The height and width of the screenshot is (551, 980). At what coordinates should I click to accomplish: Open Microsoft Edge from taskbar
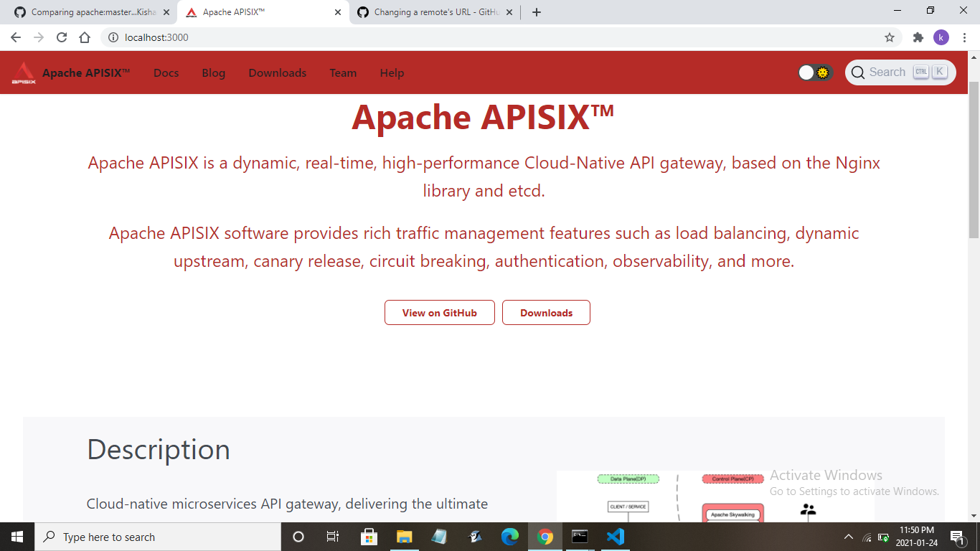point(510,537)
